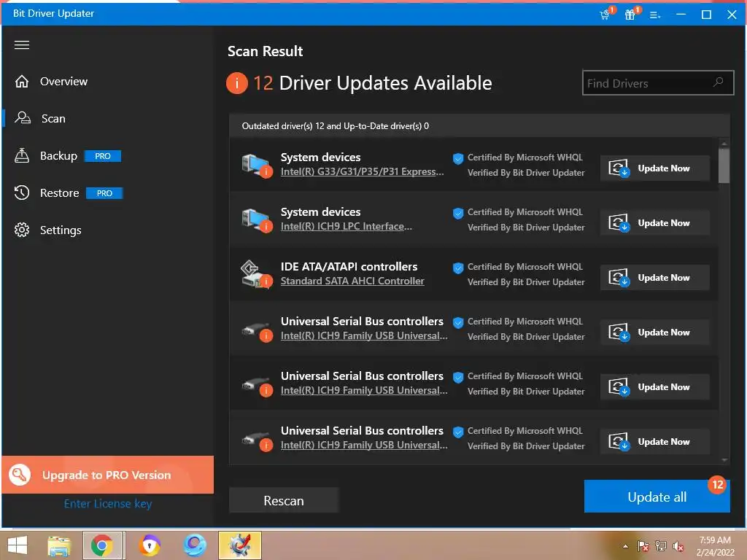Open the hamburger menu in the sidebar
This screenshot has height=560, width=747.
coord(22,44)
